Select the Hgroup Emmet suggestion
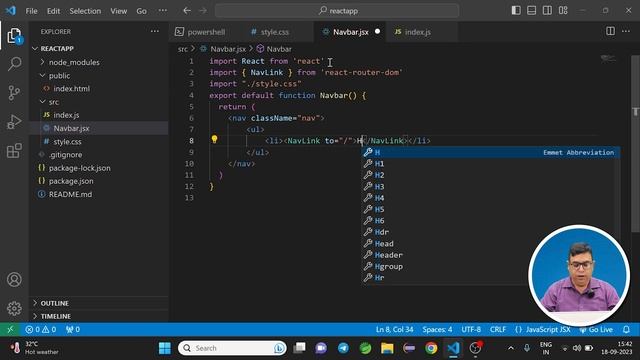Viewport: 640px width, 360px height. (x=491, y=267)
